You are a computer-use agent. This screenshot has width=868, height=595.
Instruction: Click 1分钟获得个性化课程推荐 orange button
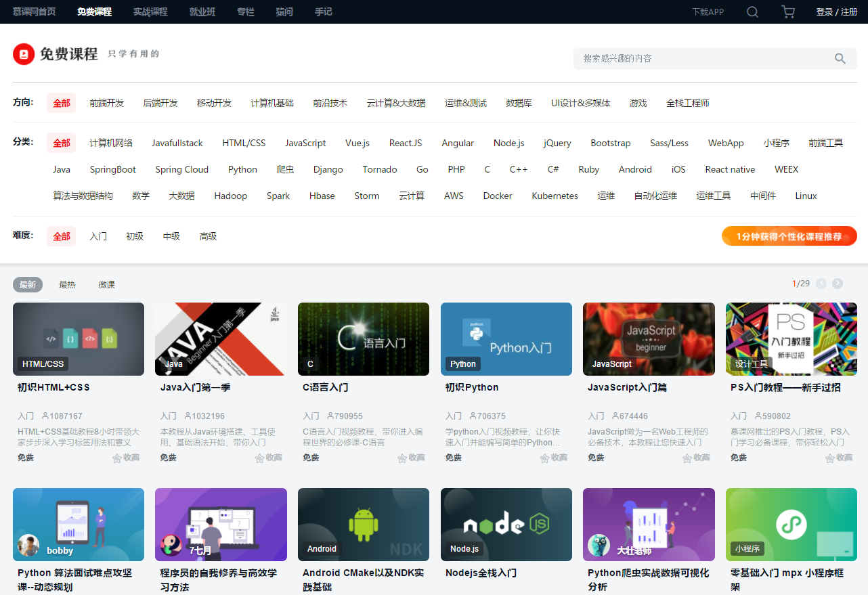789,236
